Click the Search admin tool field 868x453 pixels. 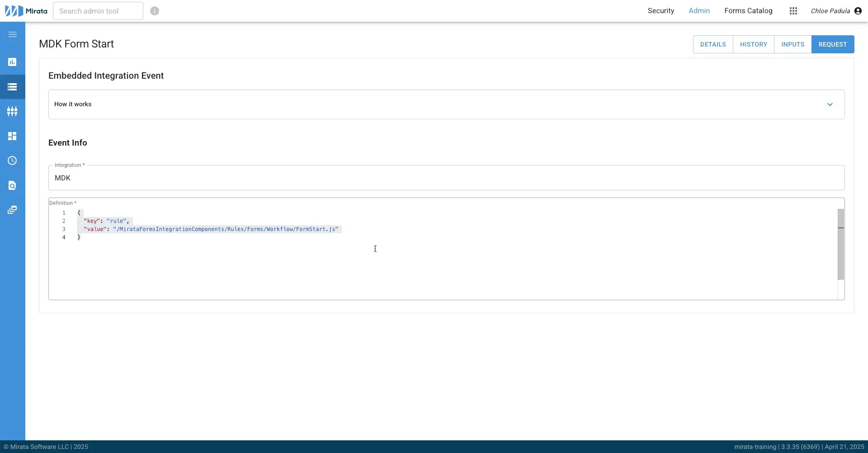tap(97, 10)
